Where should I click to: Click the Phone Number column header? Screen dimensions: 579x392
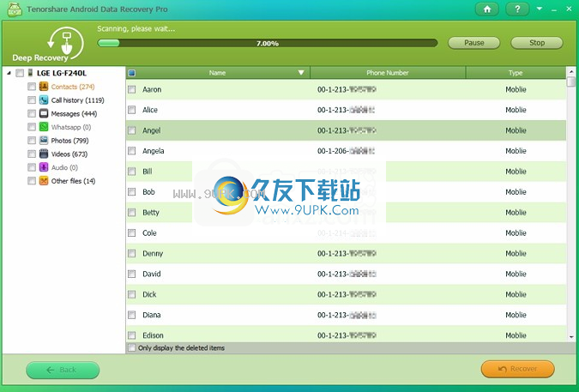click(388, 73)
